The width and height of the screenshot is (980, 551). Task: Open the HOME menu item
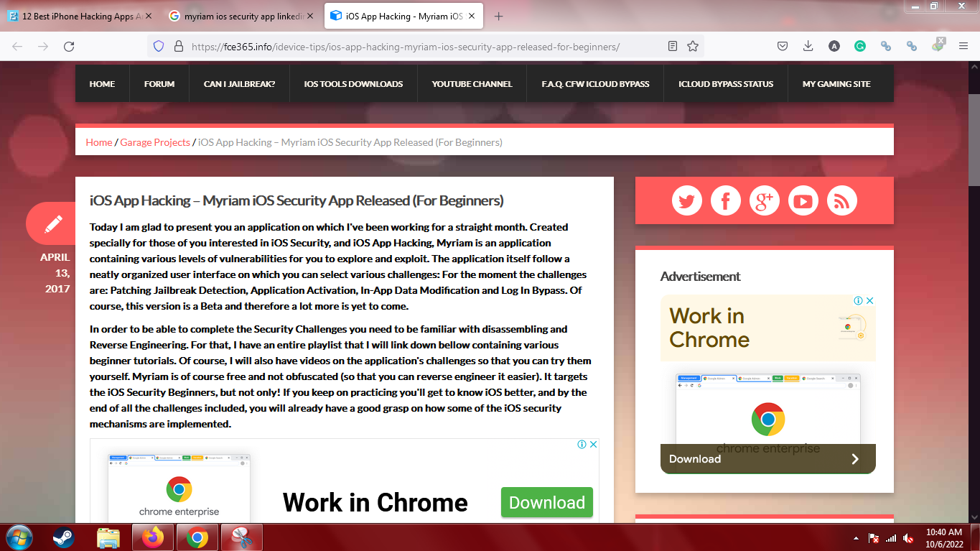coord(102,83)
